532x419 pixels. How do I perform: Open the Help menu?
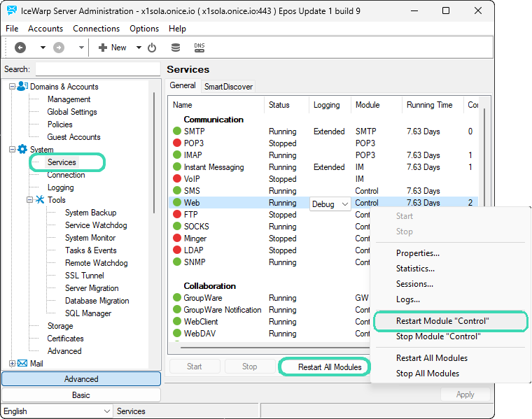click(x=177, y=29)
